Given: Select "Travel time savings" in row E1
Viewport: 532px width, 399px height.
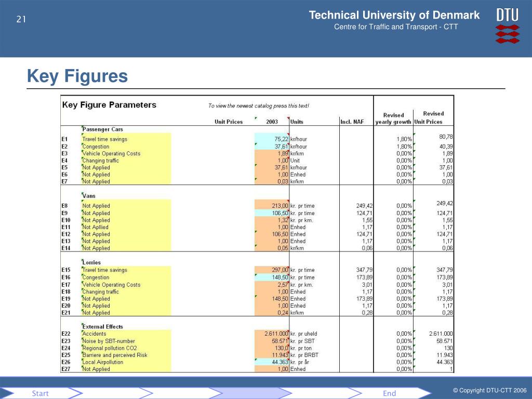Looking at the screenshot, I should pyautogui.click(x=105, y=139).
